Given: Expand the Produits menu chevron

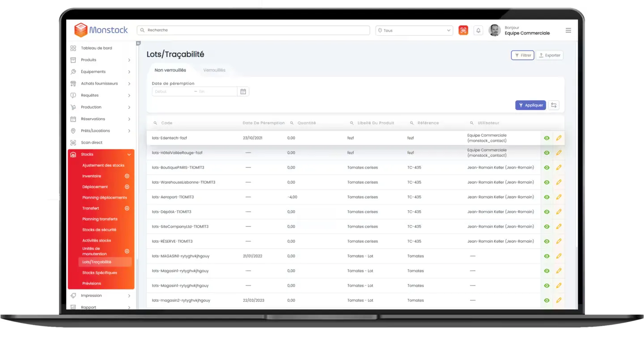Looking at the screenshot, I should 129,60.
